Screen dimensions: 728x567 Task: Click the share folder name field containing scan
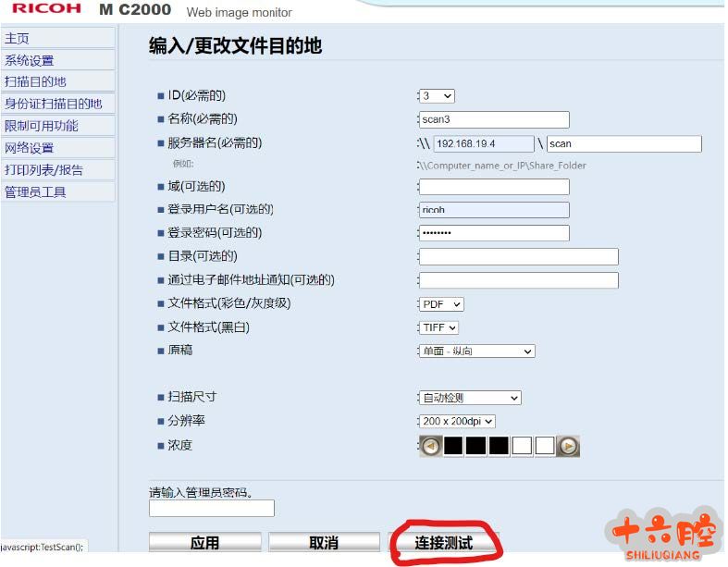coord(623,144)
